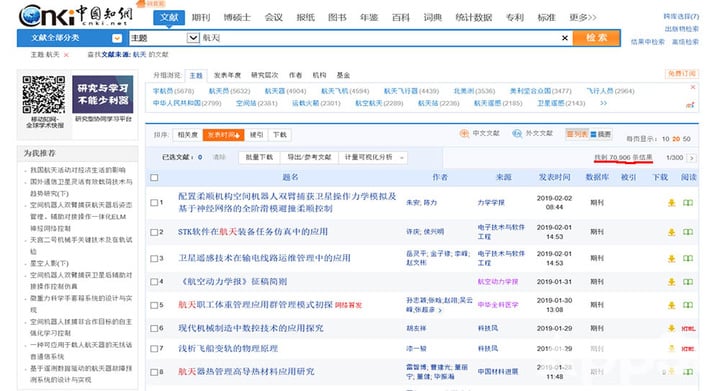Clear the search box with the X icon
This screenshot has height=391, width=720.
565,38
